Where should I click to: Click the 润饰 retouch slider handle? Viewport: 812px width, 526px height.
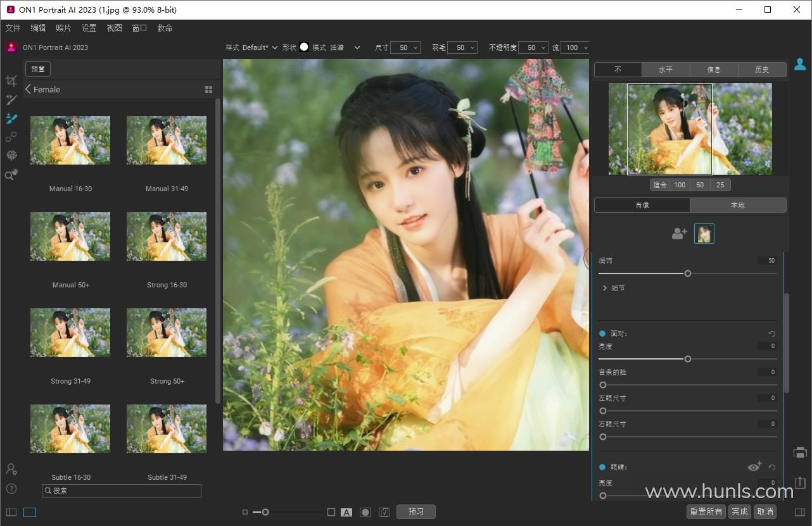687,273
